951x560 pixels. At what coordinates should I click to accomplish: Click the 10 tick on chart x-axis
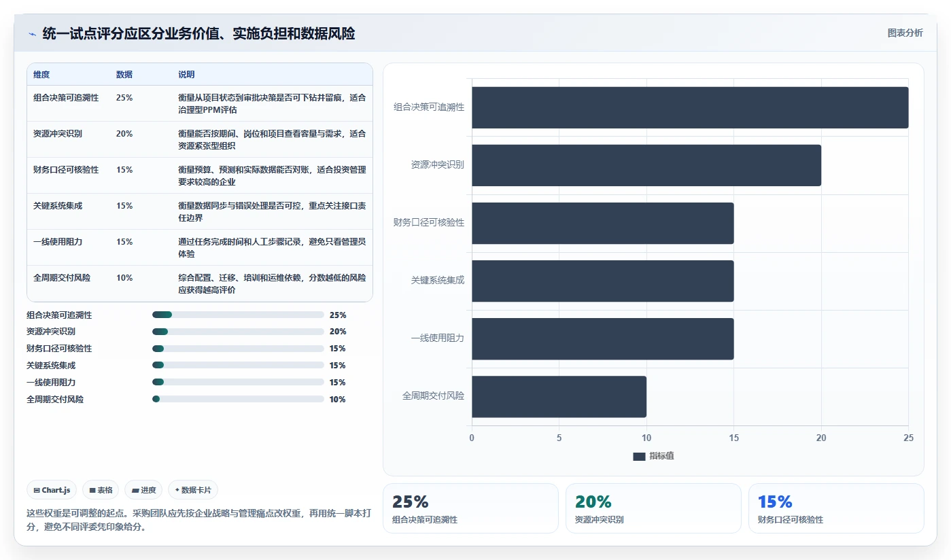(x=646, y=438)
